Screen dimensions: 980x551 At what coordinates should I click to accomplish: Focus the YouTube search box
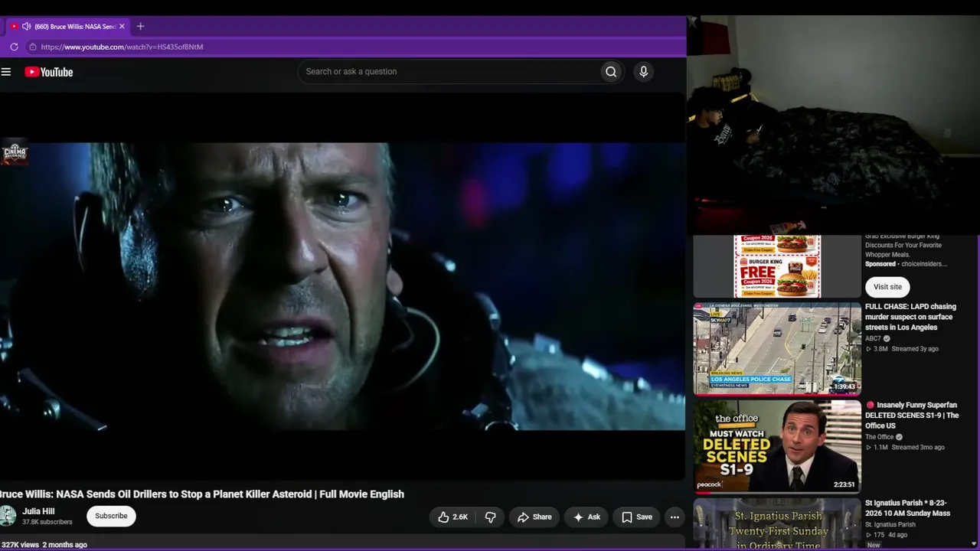(449, 72)
